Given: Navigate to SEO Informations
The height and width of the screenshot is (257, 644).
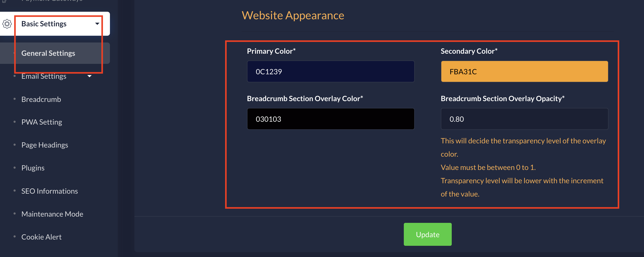Looking at the screenshot, I should coord(49,191).
